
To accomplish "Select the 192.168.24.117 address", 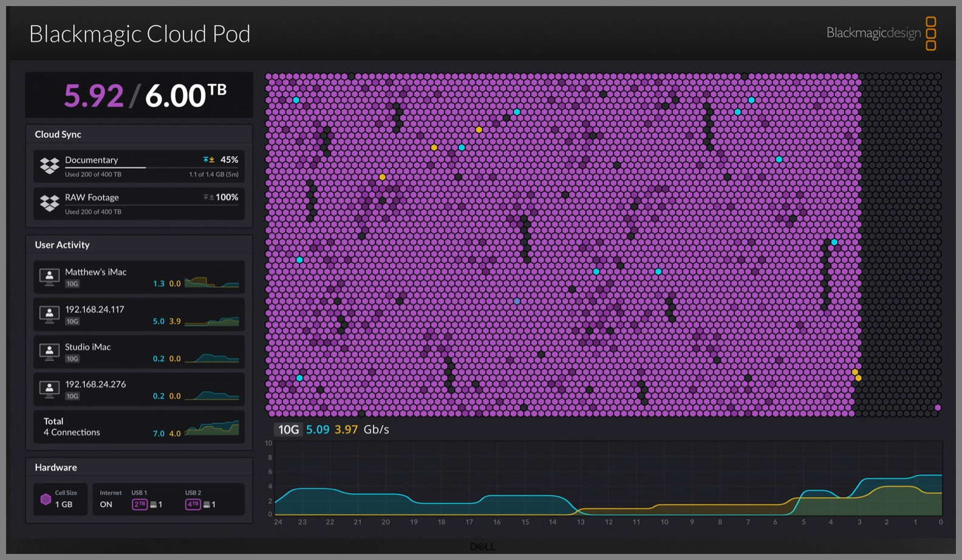I will 95,309.
